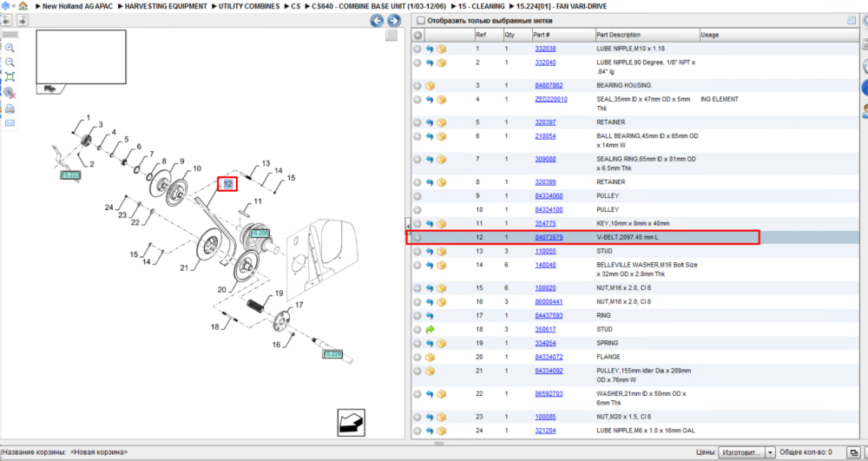
Task: Click the blue arrow icon for RING 84437593
Action: point(430,315)
